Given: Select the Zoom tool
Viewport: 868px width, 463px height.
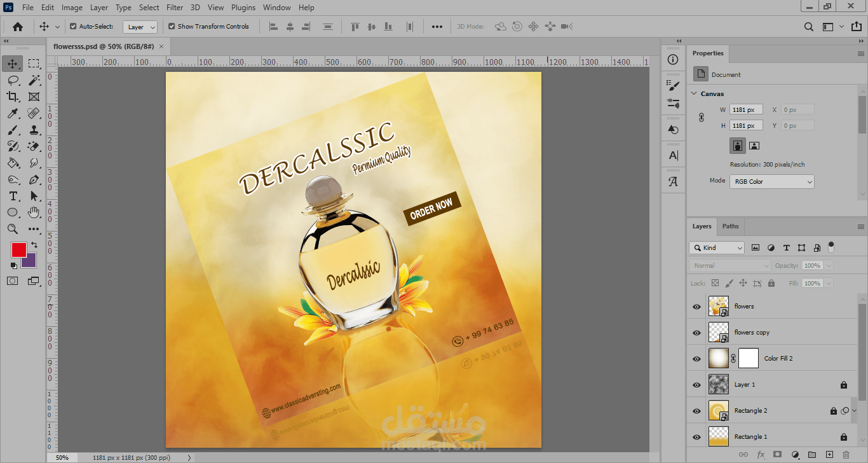Looking at the screenshot, I should coord(13,229).
